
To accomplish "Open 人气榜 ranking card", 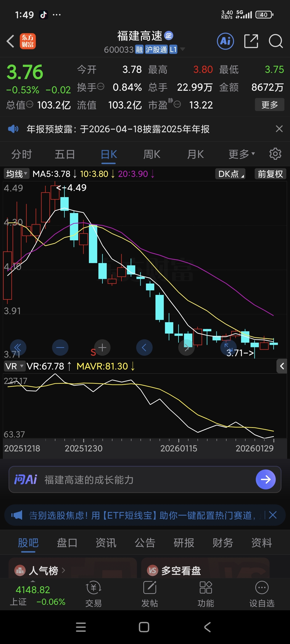I will (72, 568).
